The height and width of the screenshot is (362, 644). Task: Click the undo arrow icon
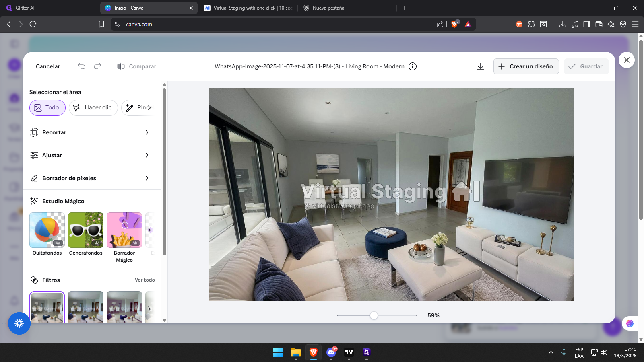tap(82, 66)
